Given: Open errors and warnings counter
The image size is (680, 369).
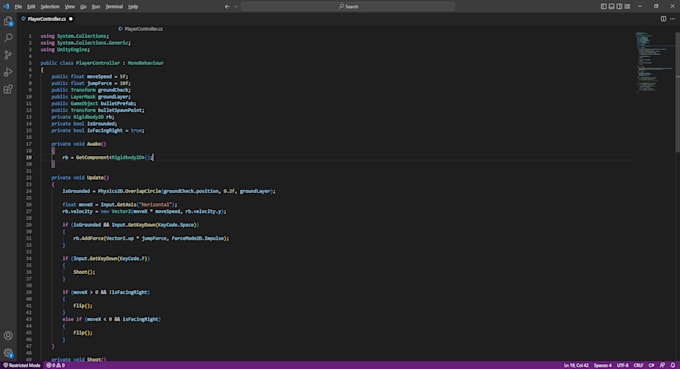Looking at the screenshot, I should pos(56,366).
